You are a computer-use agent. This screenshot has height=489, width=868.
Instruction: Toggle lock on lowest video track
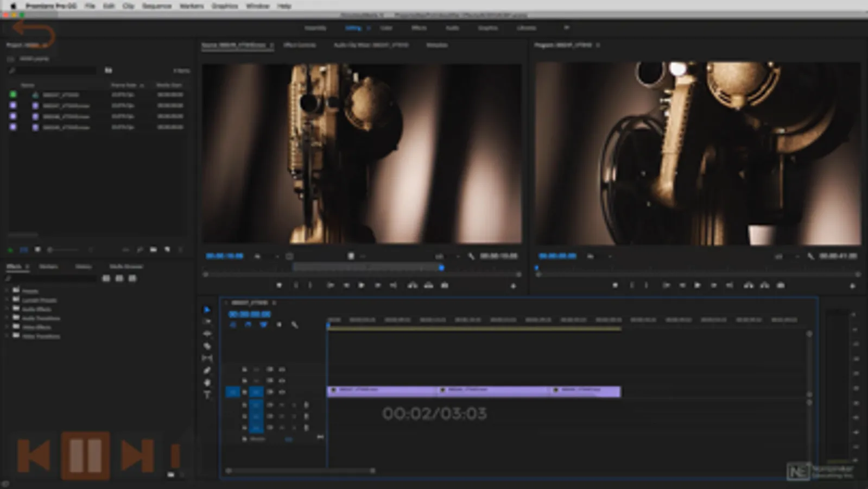[244, 392]
